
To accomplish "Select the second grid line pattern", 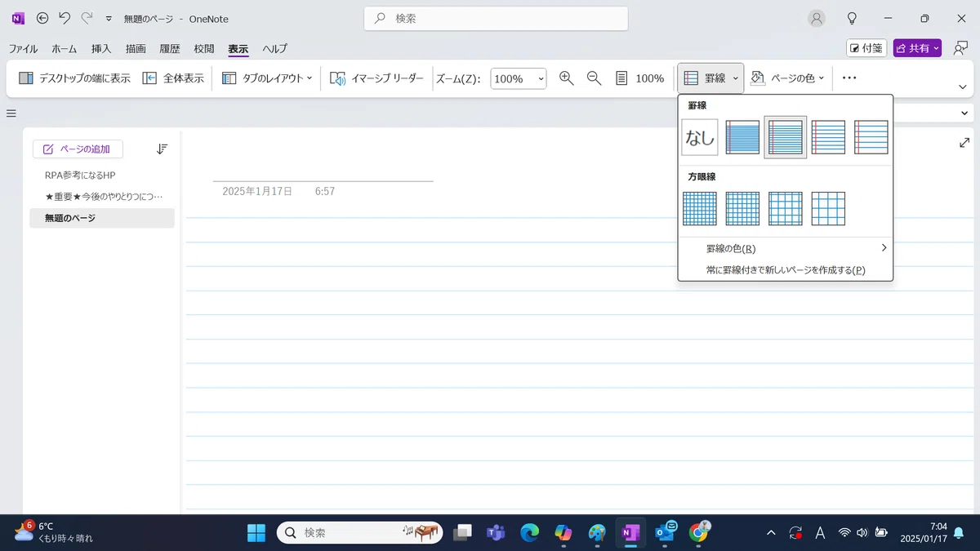I will 742,209.
